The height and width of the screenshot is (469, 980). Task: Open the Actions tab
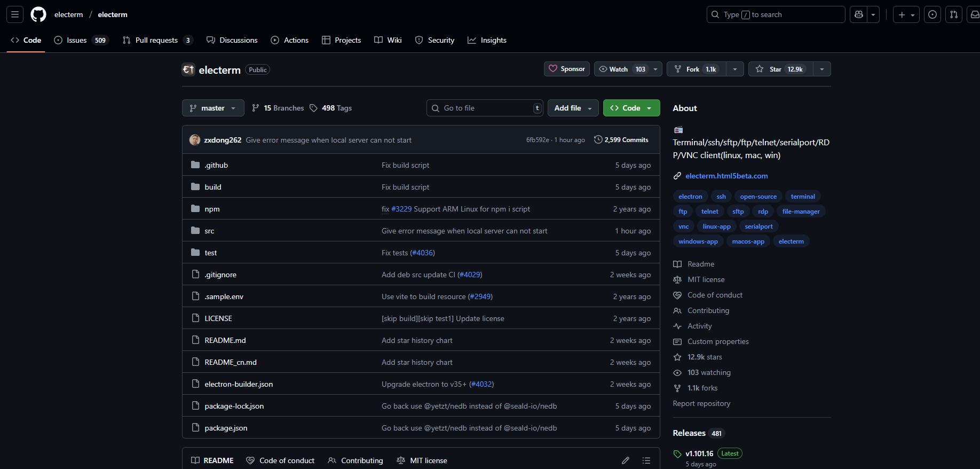[x=290, y=40]
